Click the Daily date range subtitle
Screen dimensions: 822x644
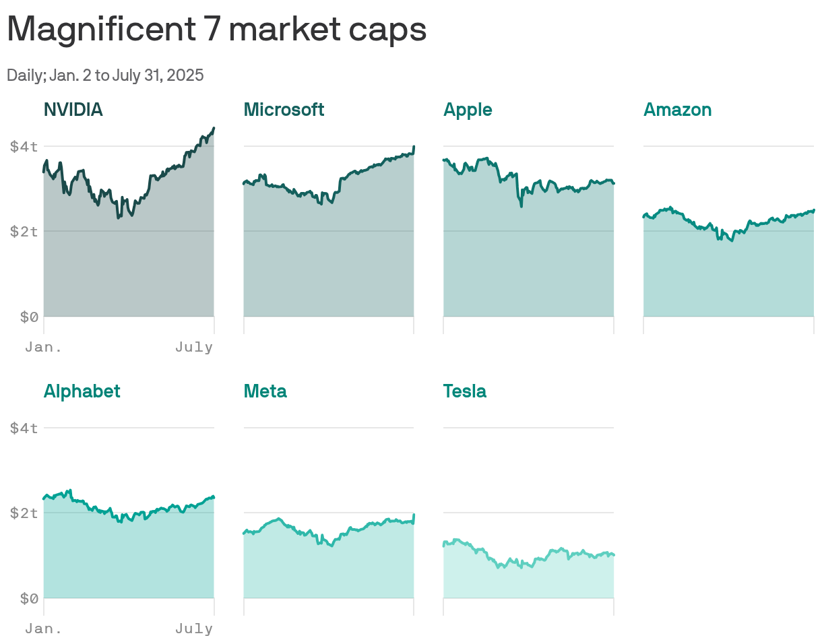pos(105,75)
